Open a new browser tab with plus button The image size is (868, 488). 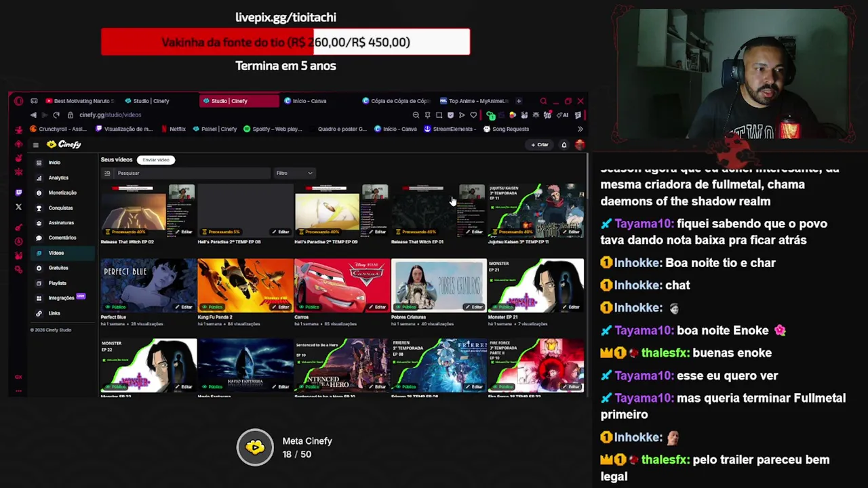(519, 101)
